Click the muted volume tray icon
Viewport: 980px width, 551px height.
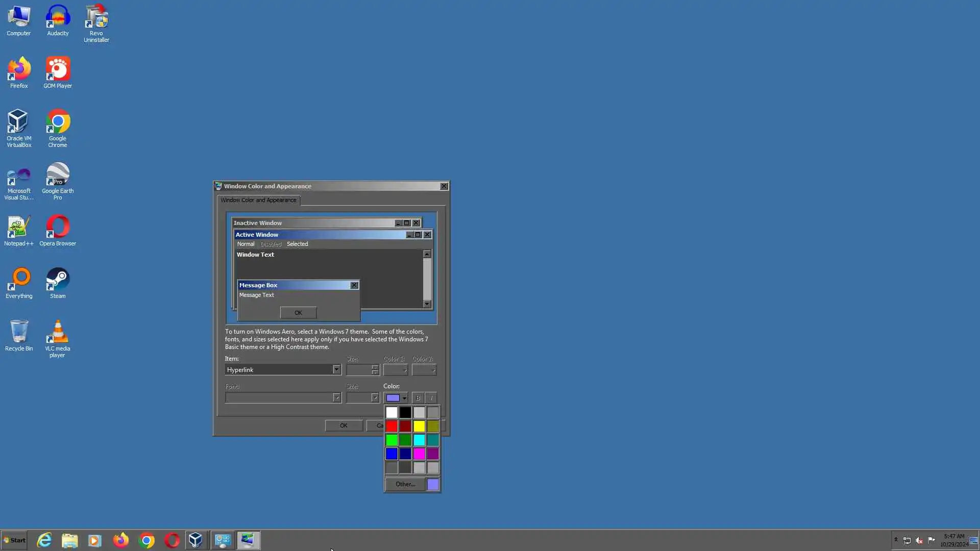click(x=919, y=540)
